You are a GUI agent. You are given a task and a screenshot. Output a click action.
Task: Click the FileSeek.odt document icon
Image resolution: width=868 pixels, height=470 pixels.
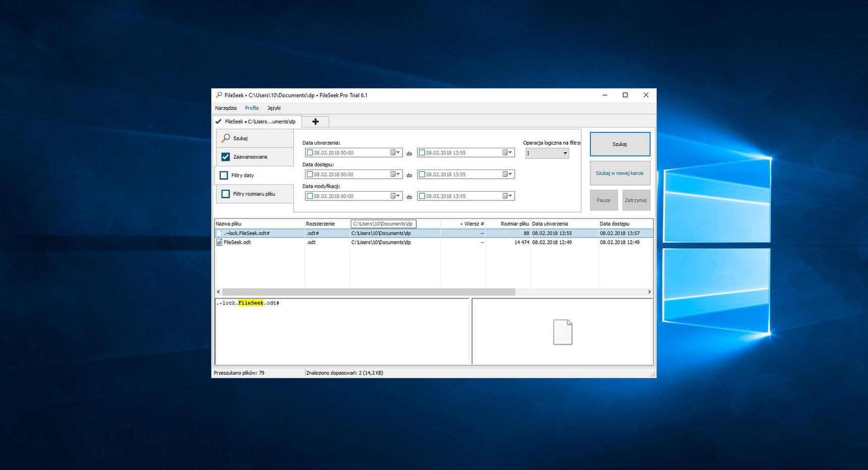(x=219, y=243)
